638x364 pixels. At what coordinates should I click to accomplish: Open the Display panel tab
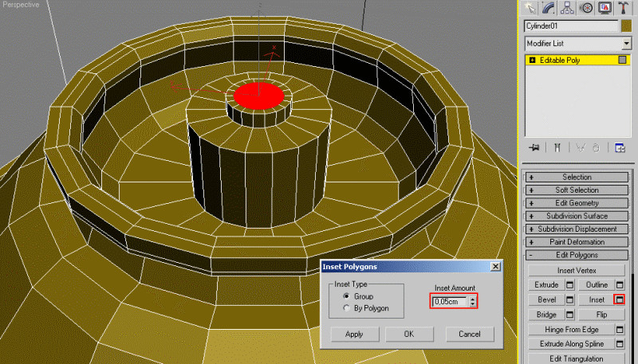tap(605, 8)
